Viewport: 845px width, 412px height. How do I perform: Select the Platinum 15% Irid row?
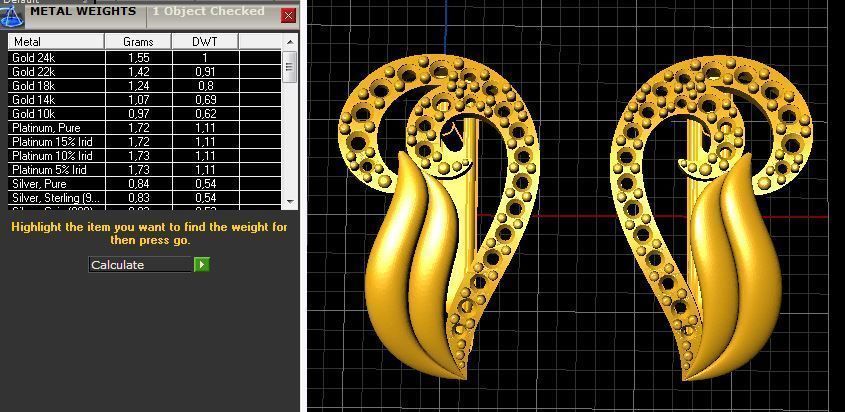[144, 142]
